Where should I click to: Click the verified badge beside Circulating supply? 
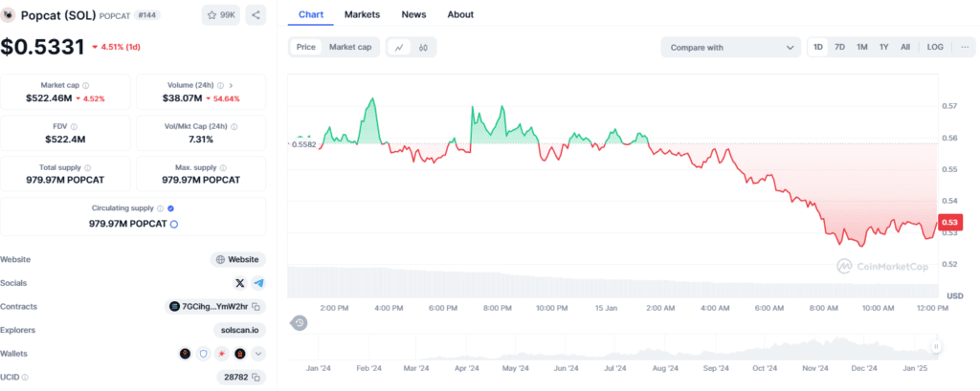pyautogui.click(x=170, y=208)
